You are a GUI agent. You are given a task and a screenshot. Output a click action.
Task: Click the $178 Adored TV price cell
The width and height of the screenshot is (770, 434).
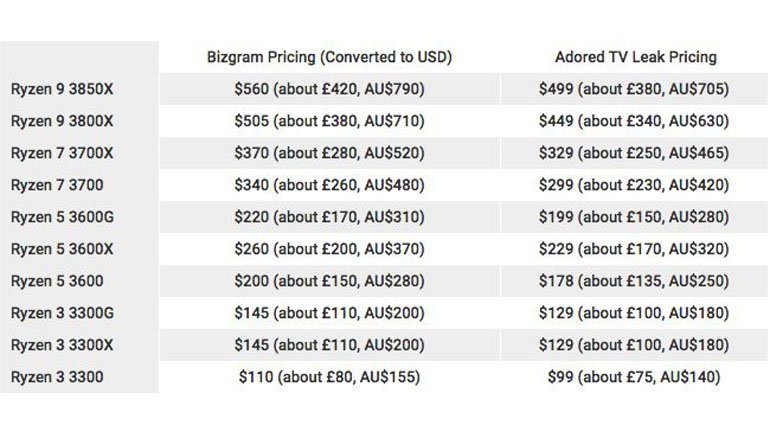click(636, 281)
